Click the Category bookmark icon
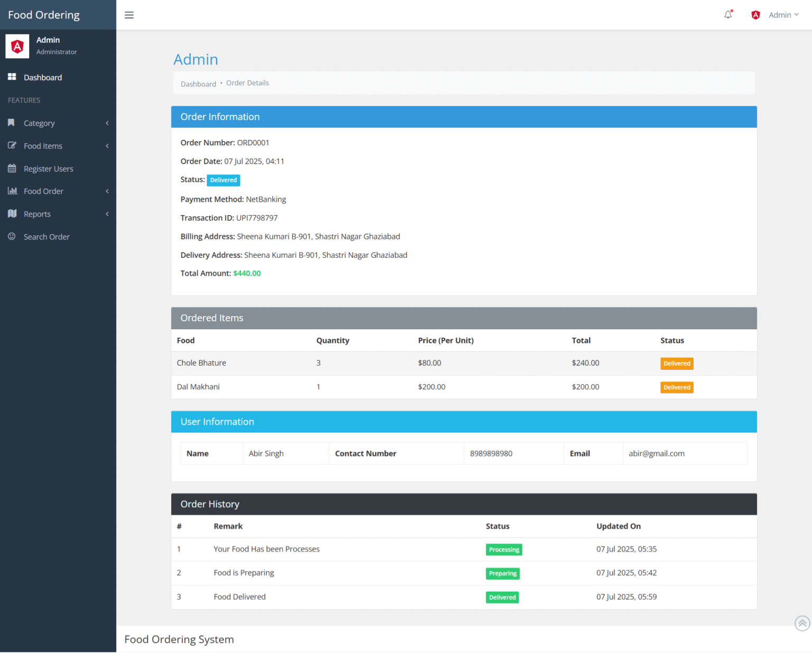This screenshot has height=653, width=812. (x=11, y=123)
